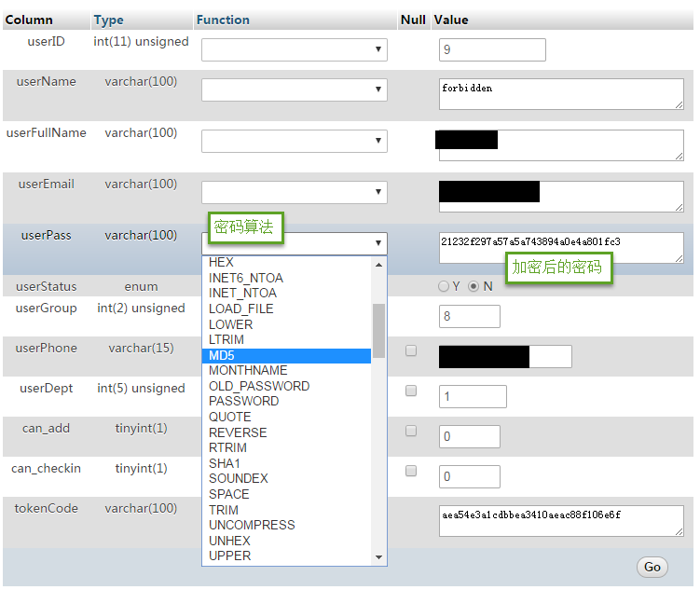Tick the Null checkbox for userPhone
The image size is (700, 590).
(x=411, y=351)
